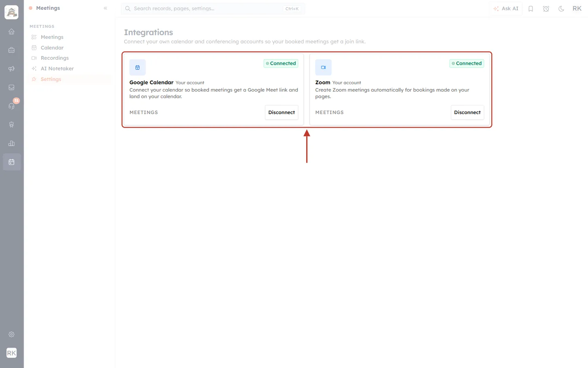Click the Ask AI button
The height and width of the screenshot is (368, 588).
pos(506,9)
